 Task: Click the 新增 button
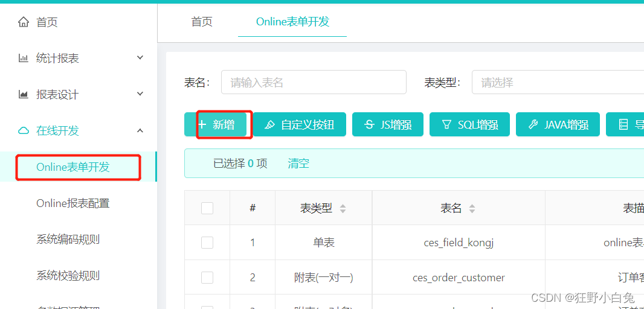click(216, 125)
